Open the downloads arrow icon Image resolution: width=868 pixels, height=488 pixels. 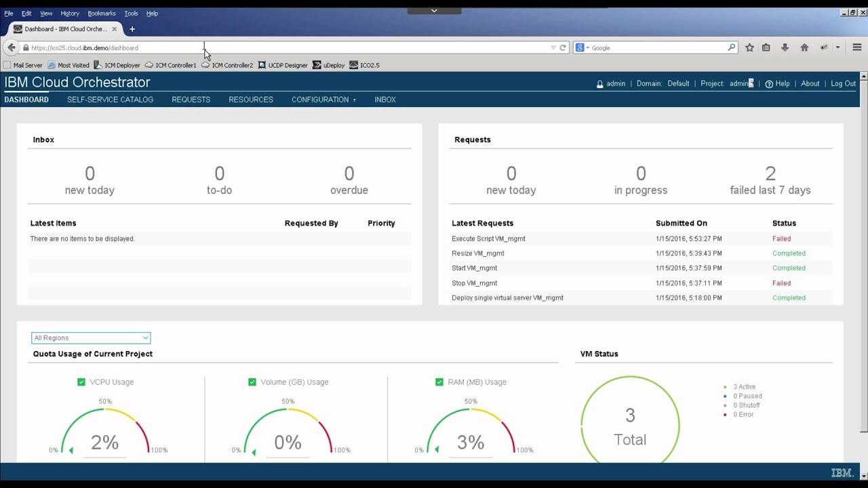pos(785,47)
